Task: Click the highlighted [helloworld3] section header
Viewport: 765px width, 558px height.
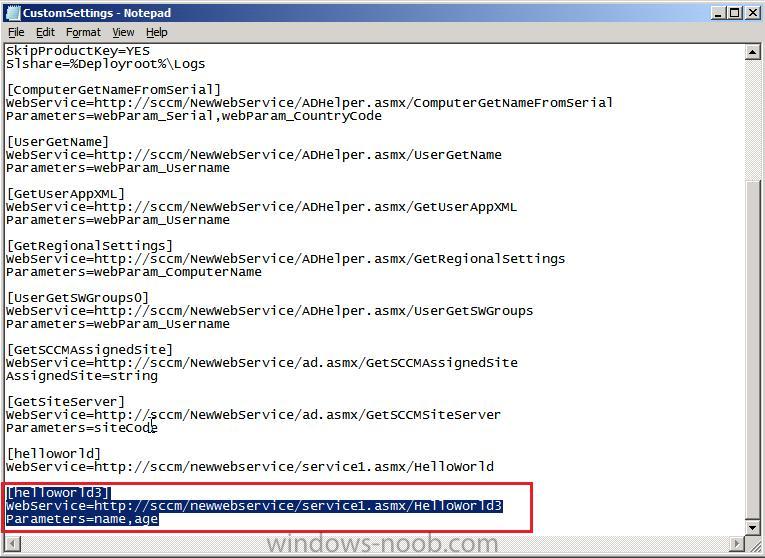Action: (58, 493)
